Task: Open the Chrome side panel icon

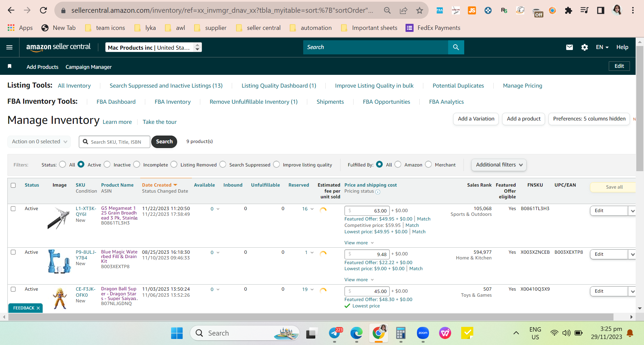Action: click(601, 10)
